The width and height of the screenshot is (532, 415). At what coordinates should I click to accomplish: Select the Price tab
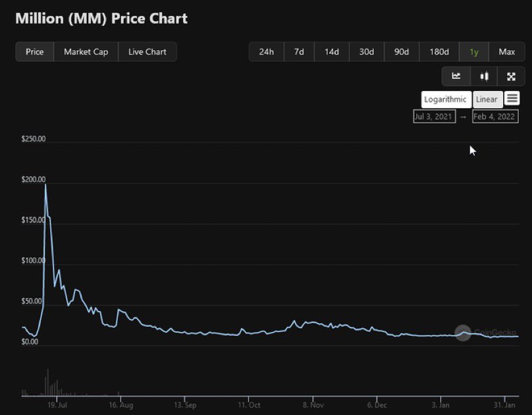tap(34, 51)
